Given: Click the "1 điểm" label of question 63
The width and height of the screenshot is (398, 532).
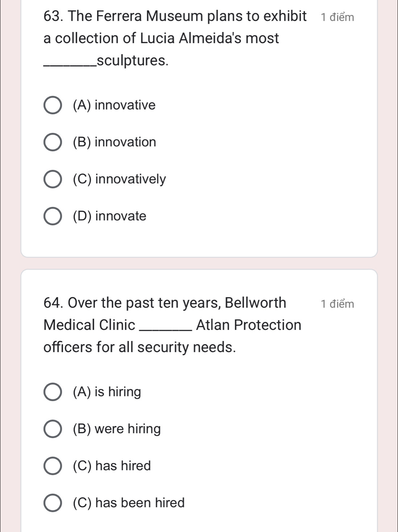Looking at the screenshot, I should 337,17.
